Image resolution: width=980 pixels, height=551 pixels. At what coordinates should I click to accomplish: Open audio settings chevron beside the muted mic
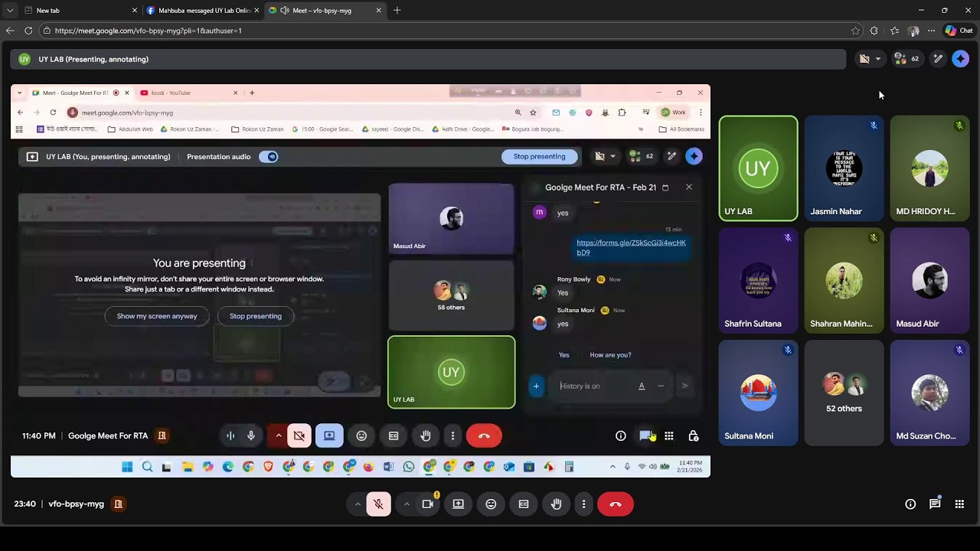coord(358,504)
